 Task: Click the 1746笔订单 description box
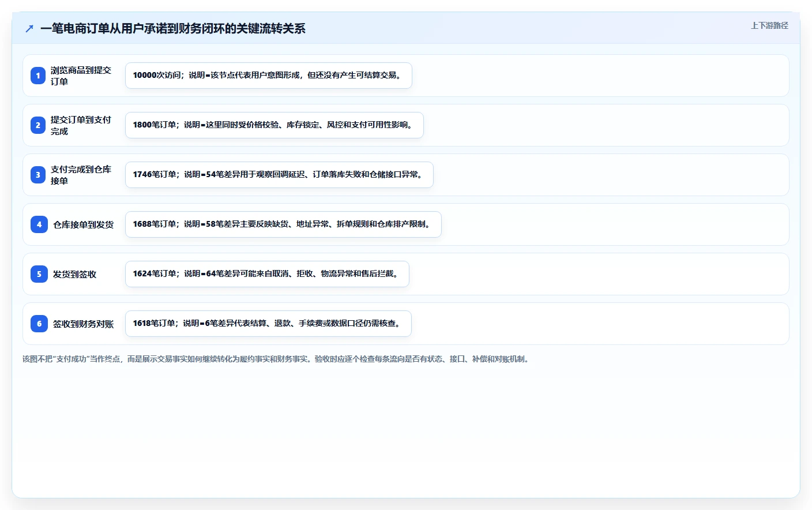(x=279, y=175)
